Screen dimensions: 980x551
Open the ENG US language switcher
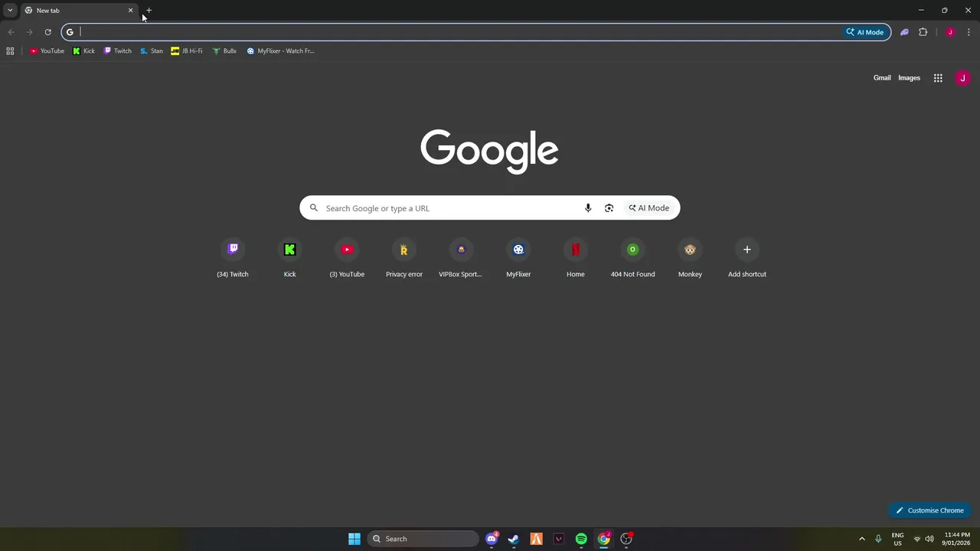(x=897, y=539)
